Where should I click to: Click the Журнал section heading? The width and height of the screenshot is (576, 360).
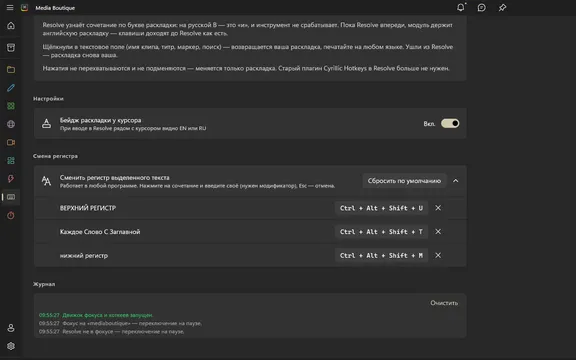click(44, 284)
